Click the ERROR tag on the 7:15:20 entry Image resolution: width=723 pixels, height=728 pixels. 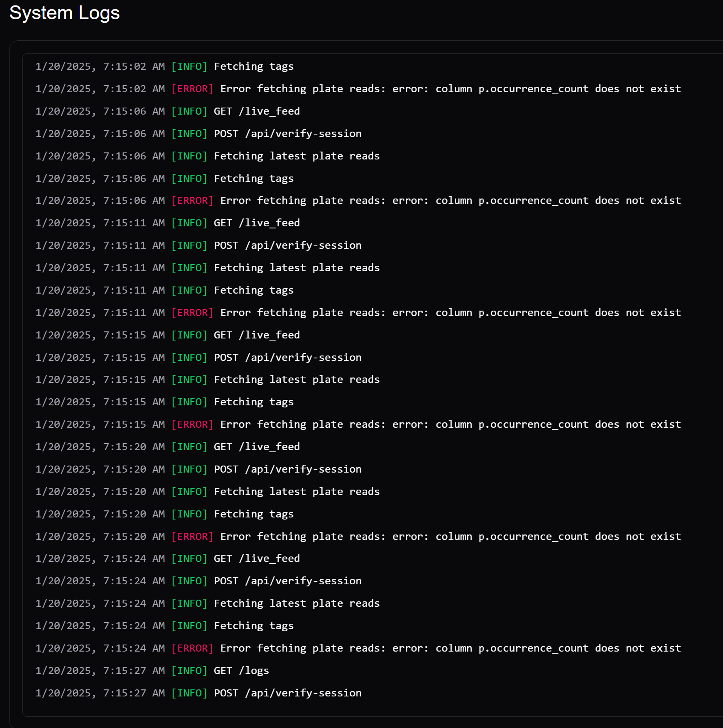(192, 537)
